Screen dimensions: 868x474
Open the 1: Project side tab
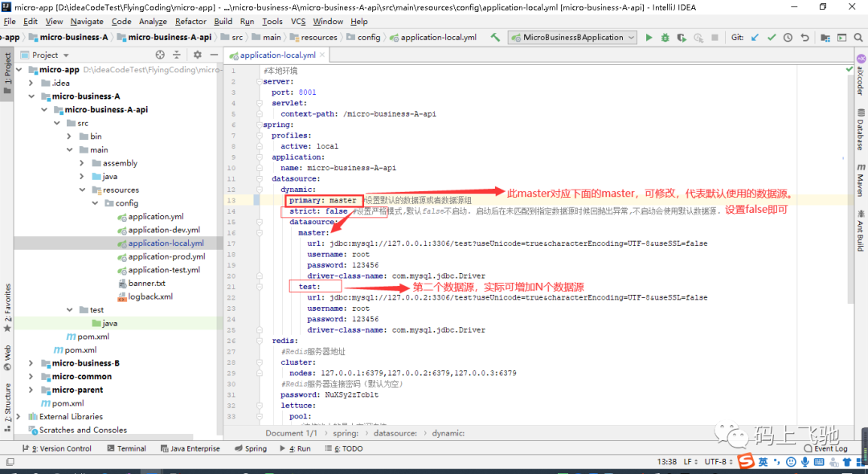(7, 74)
